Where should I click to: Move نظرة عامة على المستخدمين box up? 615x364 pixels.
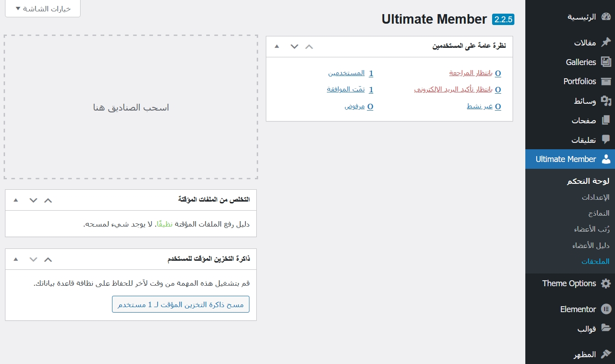(309, 46)
